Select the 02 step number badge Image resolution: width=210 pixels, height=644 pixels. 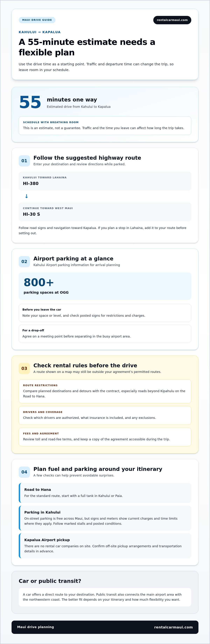pos(24,261)
